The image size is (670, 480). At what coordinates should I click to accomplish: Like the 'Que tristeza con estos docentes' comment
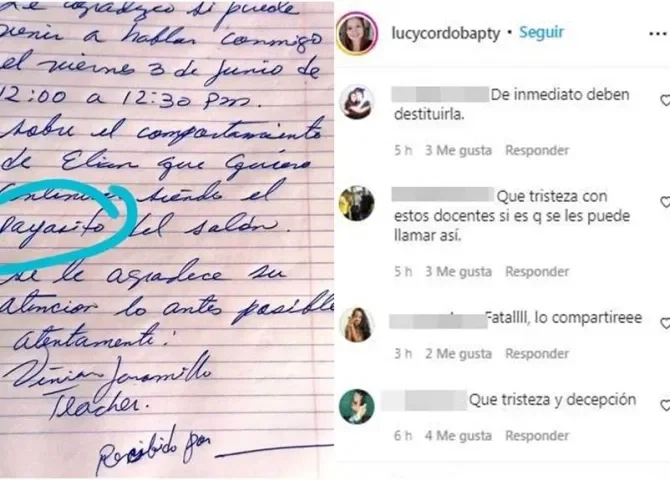665,202
